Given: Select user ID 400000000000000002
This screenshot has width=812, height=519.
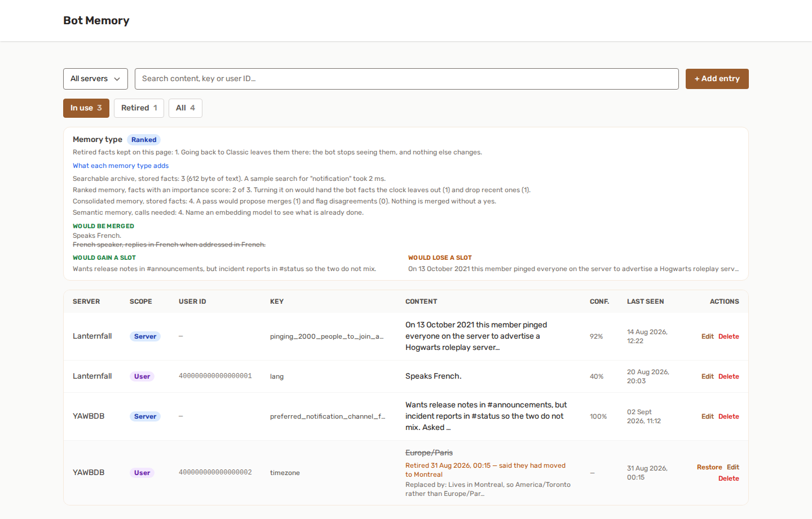Looking at the screenshot, I should click(215, 473).
